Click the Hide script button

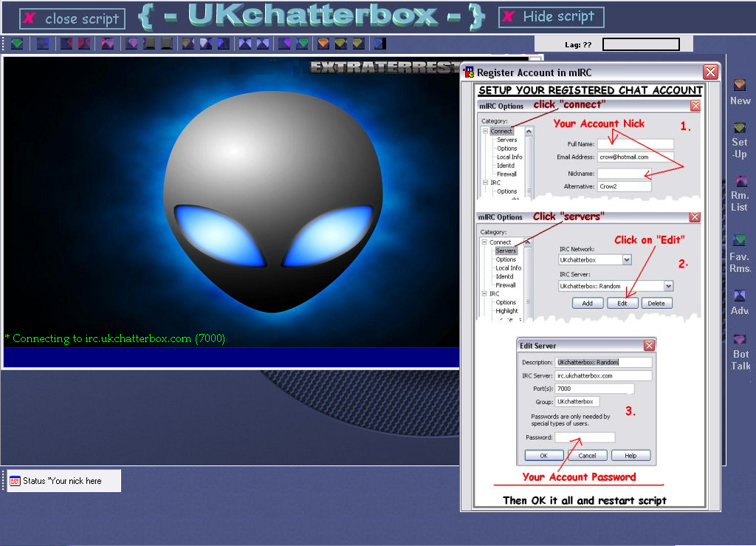point(551,17)
